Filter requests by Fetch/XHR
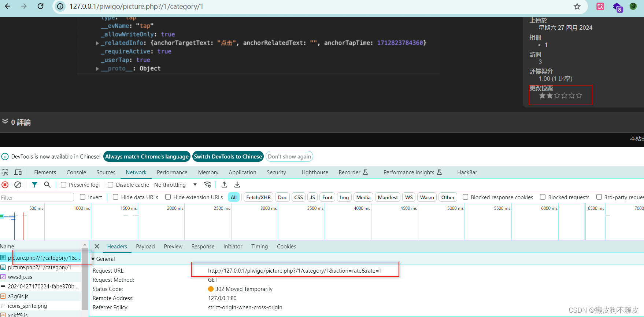 [x=258, y=197]
